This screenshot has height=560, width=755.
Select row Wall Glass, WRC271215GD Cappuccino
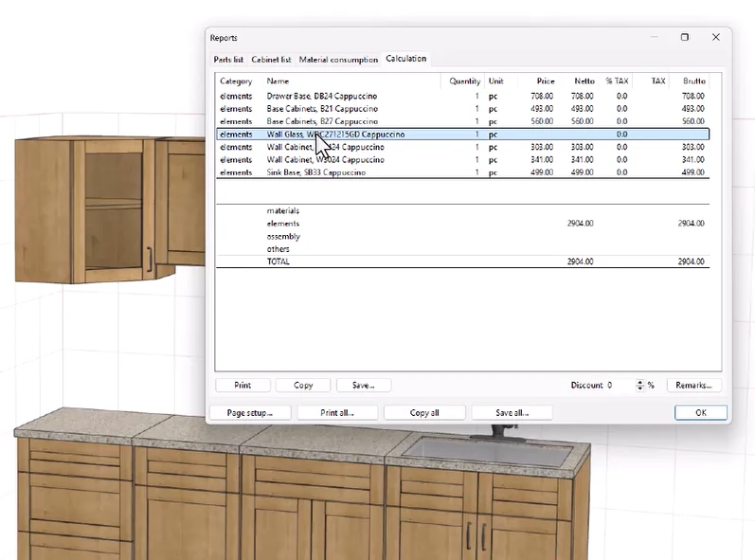[x=462, y=135]
